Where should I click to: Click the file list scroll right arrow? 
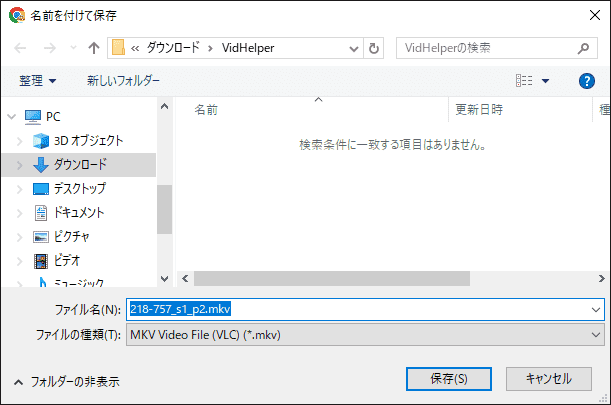(x=602, y=279)
